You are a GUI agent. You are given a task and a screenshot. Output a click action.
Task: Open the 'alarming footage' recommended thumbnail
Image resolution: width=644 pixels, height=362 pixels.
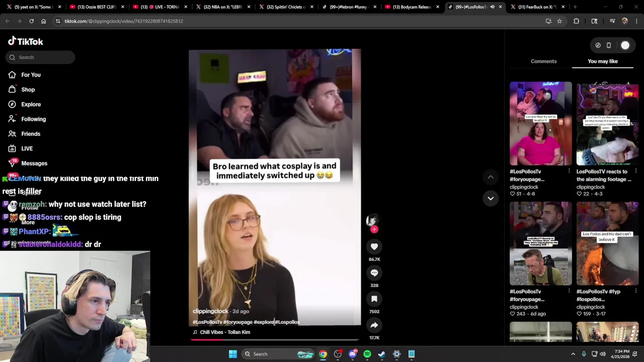click(607, 124)
